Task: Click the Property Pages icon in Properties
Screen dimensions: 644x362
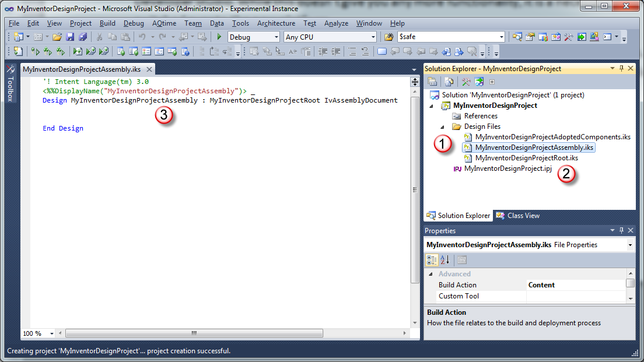Action: [x=462, y=260]
